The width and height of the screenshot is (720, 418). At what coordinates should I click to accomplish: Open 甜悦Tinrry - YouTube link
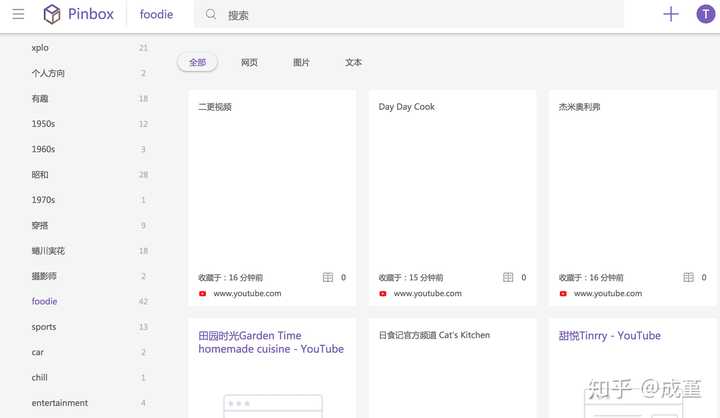pyautogui.click(x=609, y=336)
